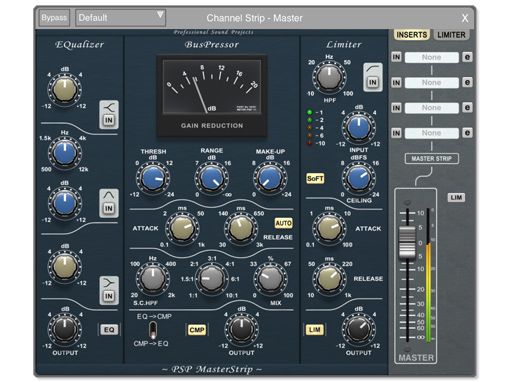Open the Default preset dropdown
Image resolution: width=509 pixels, height=382 pixels.
(x=120, y=18)
